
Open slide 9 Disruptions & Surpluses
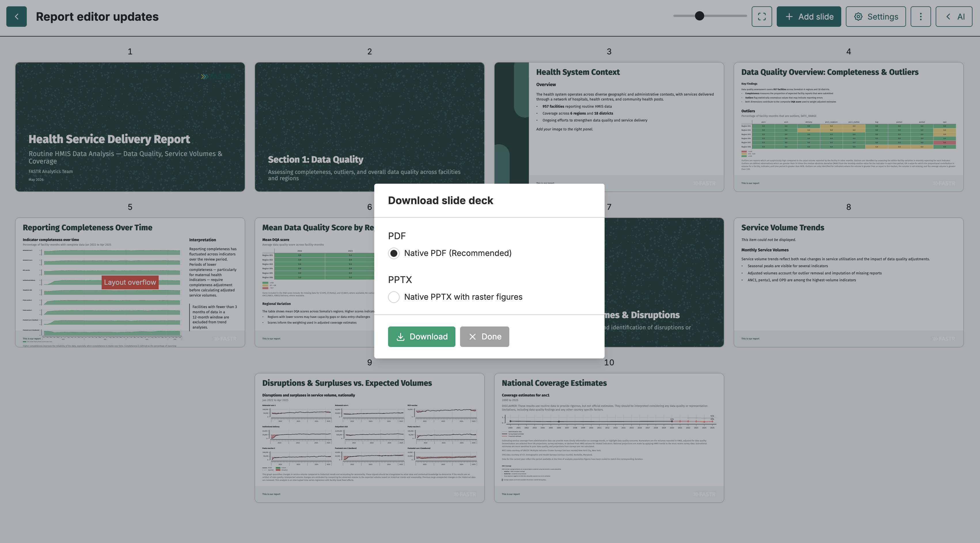point(369,438)
